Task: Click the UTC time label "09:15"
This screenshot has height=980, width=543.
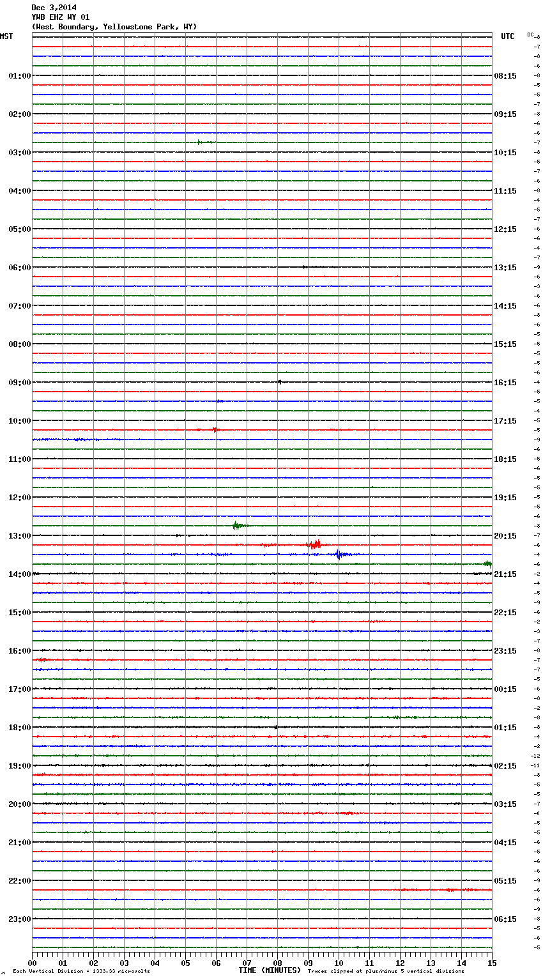Action: pos(505,114)
